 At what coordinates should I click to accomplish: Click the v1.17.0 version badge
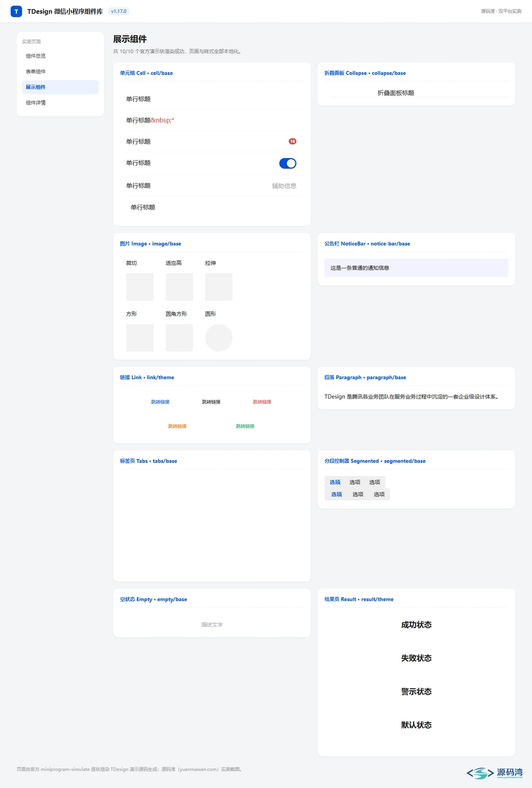point(119,11)
